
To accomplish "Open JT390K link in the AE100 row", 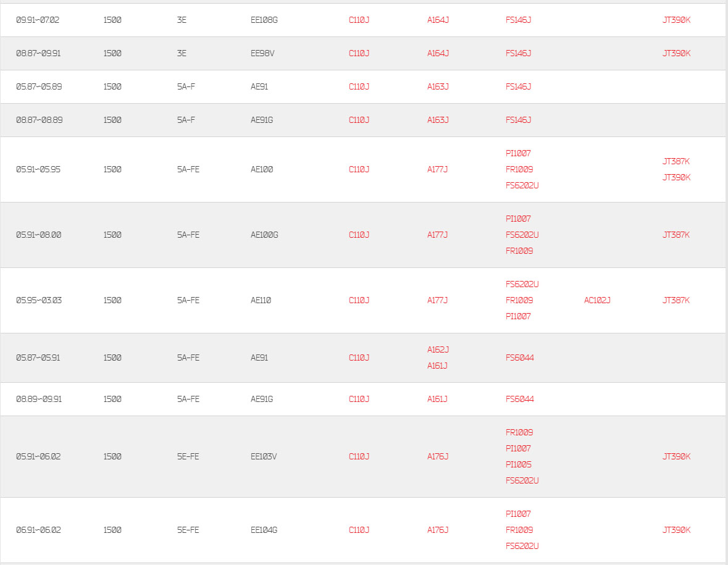I will tap(676, 177).
